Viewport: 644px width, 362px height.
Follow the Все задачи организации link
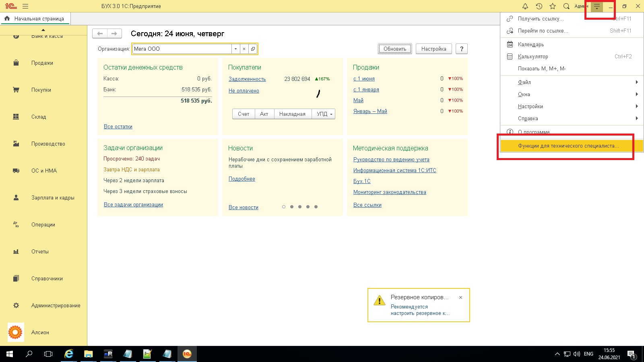[133, 205]
